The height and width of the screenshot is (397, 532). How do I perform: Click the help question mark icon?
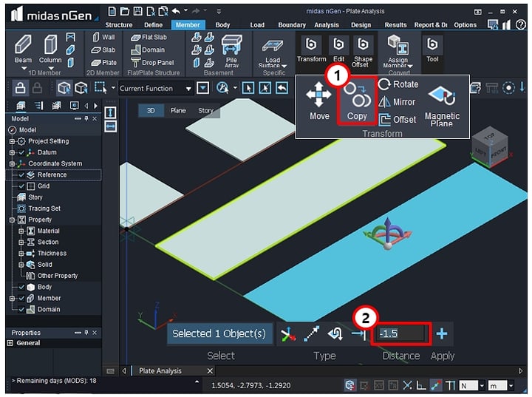click(x=520, y=24)
